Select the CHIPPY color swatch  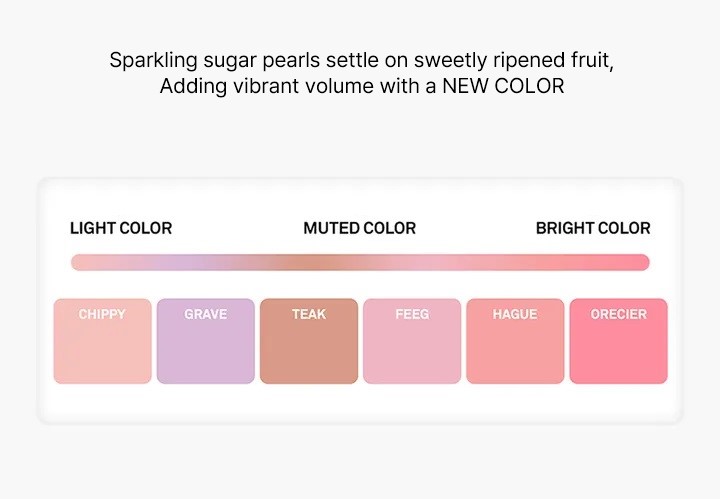point(102,341)
